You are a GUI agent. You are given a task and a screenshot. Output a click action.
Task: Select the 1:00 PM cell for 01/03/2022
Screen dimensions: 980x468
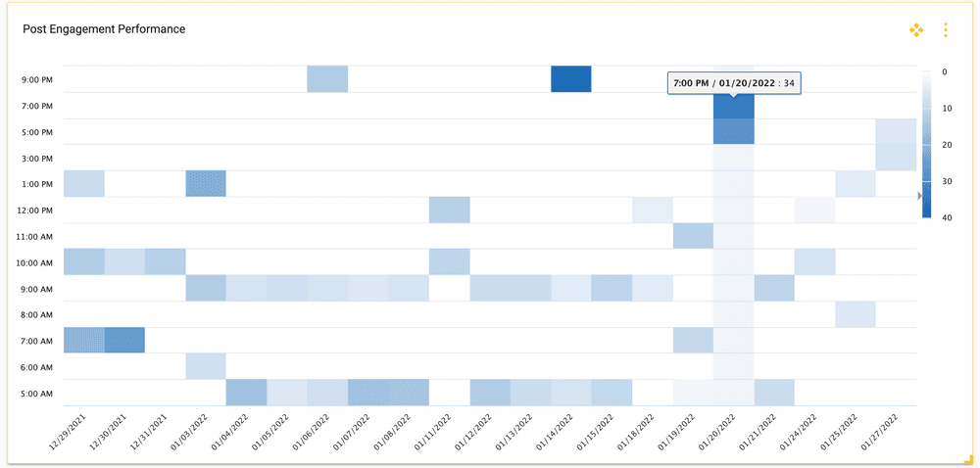[206, 183]
